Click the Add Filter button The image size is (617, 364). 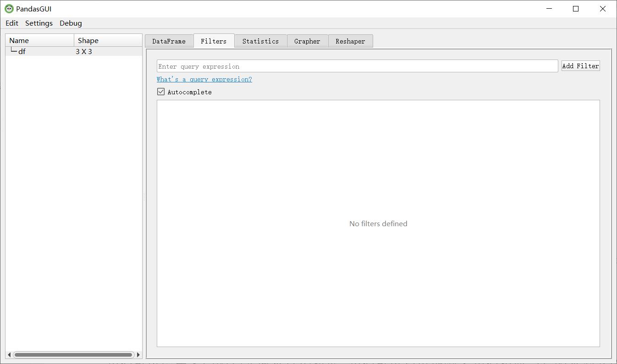click(x=580, y=66)
